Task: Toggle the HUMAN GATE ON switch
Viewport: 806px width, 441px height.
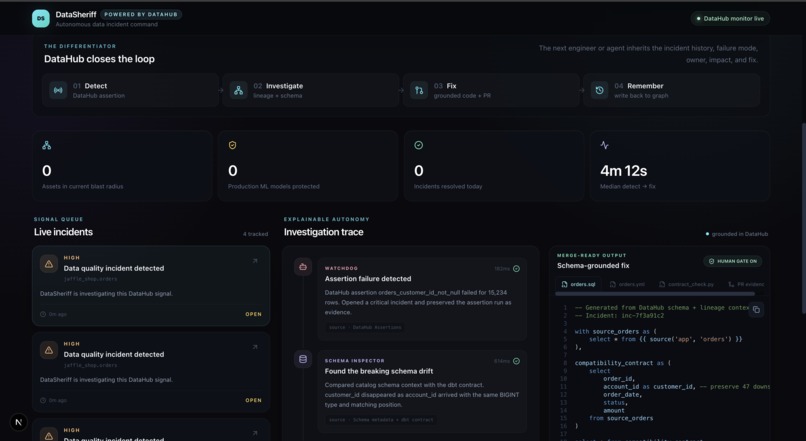Action: coord(732,261)
